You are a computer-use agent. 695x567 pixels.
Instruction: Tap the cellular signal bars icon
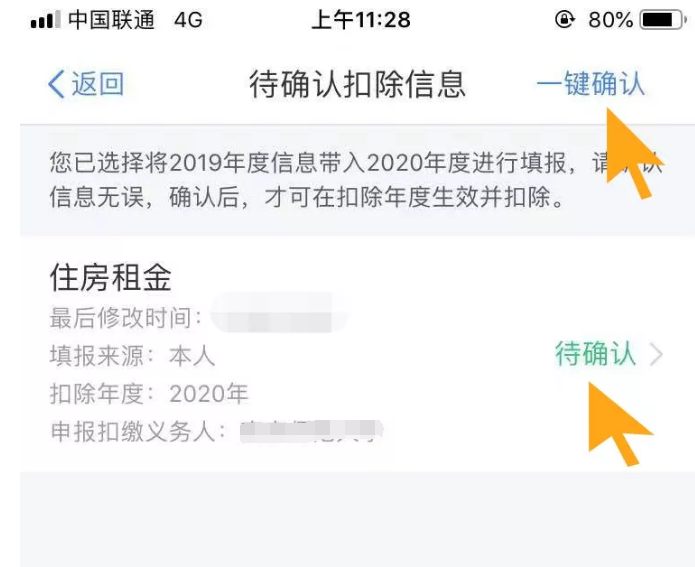click(x=45, y=21)
